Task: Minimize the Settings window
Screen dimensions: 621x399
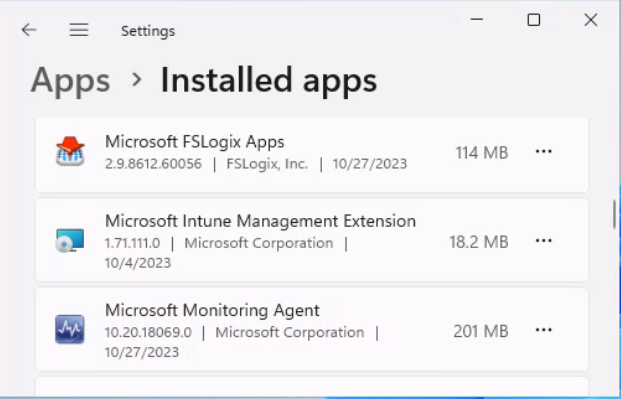Action: coord(477,19)
